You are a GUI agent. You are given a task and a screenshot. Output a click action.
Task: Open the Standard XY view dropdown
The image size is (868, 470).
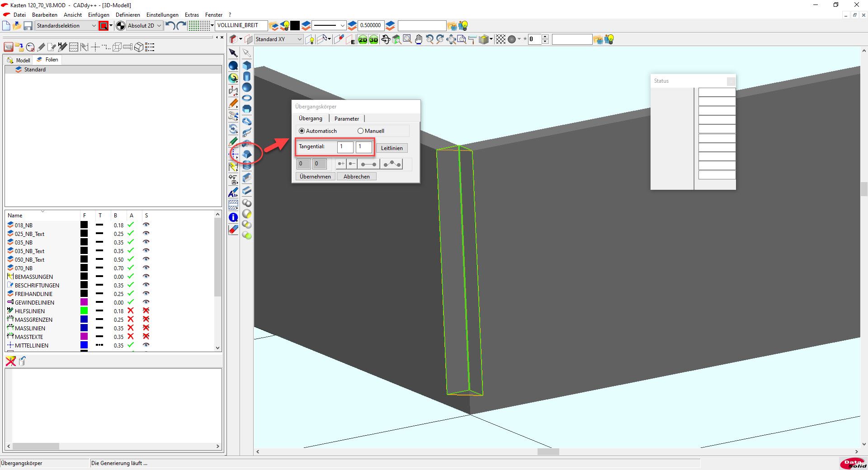point(299,39)
